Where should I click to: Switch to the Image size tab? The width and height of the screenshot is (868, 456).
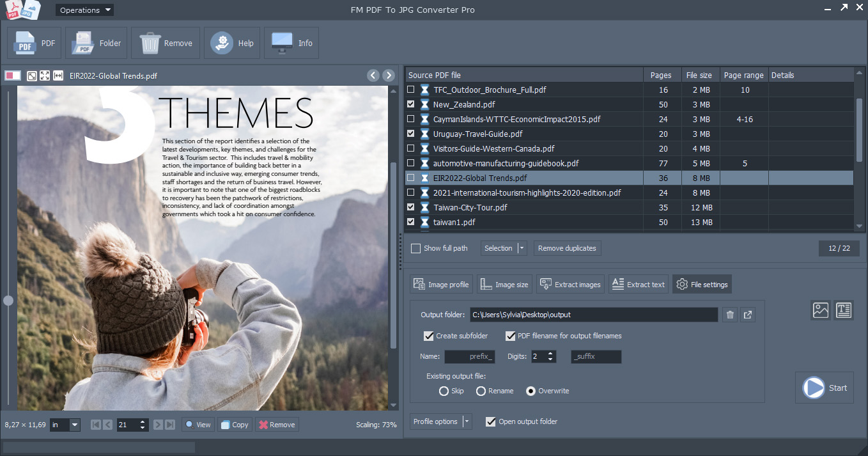pos(504,284)
